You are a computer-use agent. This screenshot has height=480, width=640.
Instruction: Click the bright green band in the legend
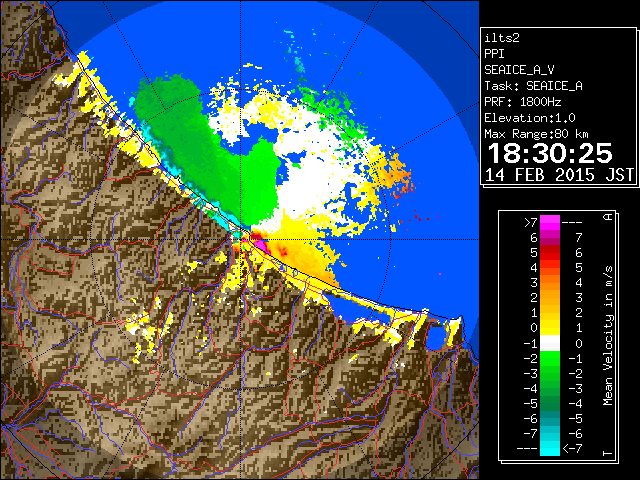[550, 358]
